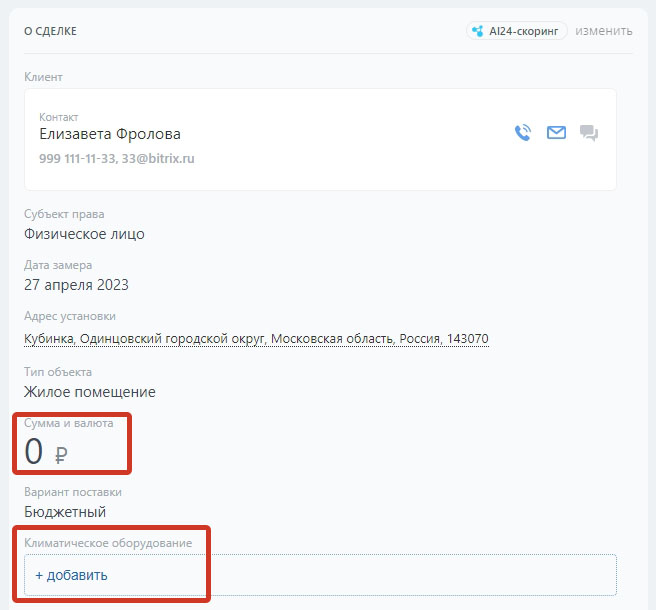Viewport: 656px width, 610px height.
Task: Click the Клиент field label
Action: [x=43, y=77]
